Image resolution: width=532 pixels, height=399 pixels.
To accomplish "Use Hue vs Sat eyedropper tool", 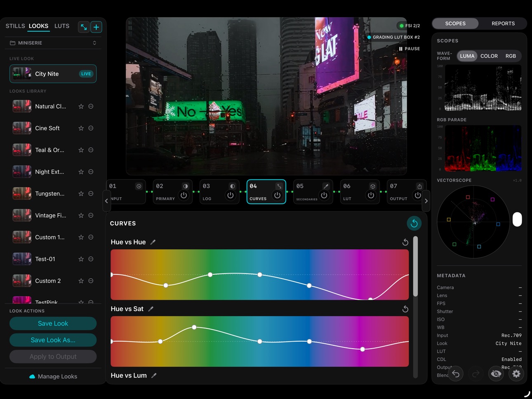I will pos(151,309).
